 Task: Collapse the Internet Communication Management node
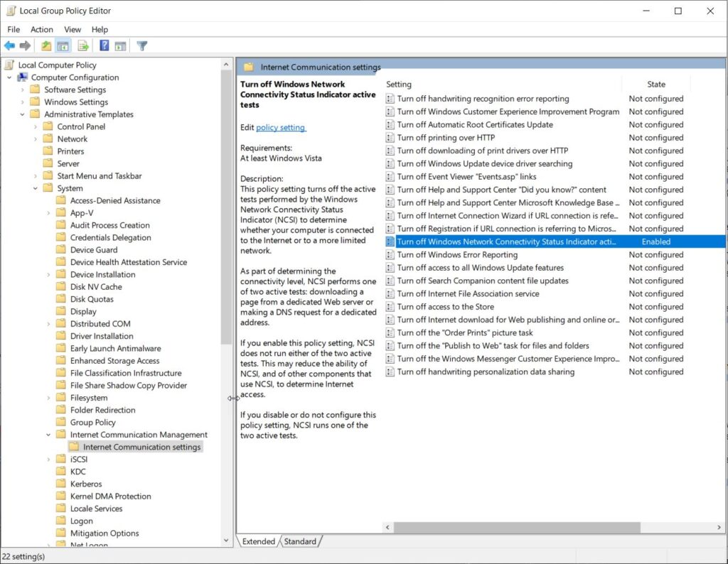point(48,435)
